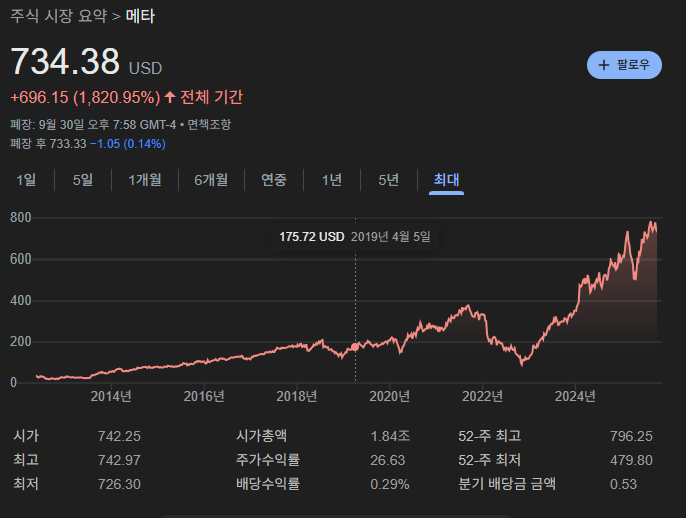Select the 5년 range tab
Image resolution: width=686 pixels, height=518 pixels.
coord(388,180)
